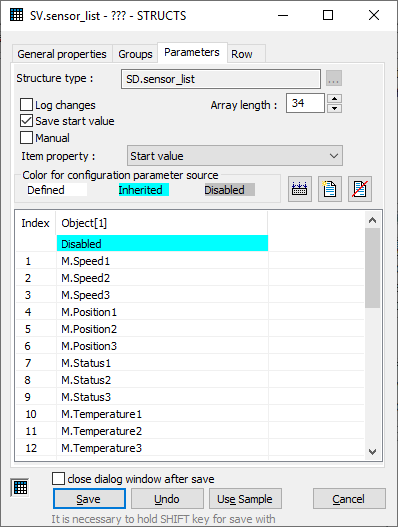Click the Disabled gray color swatch
The width and height of the screenshot is (398, 527).
coord(230,190)
